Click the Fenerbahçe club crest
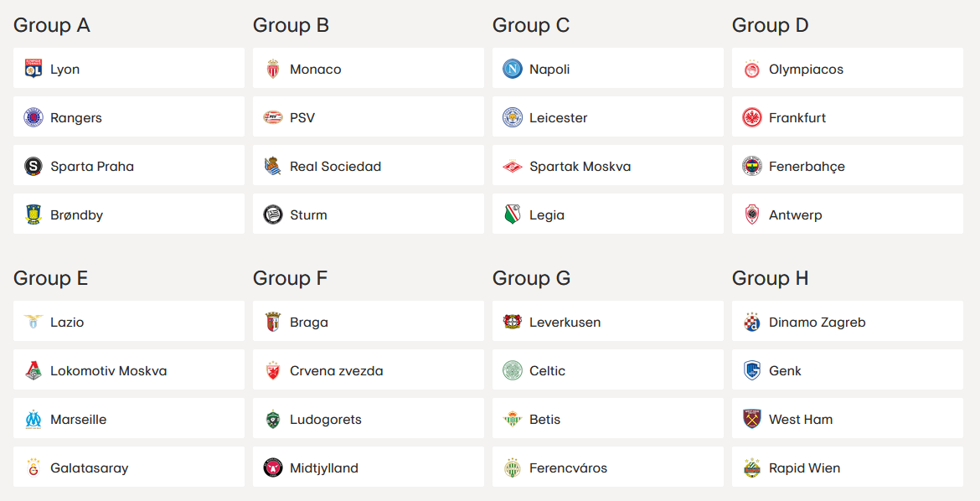 [752, 166]
